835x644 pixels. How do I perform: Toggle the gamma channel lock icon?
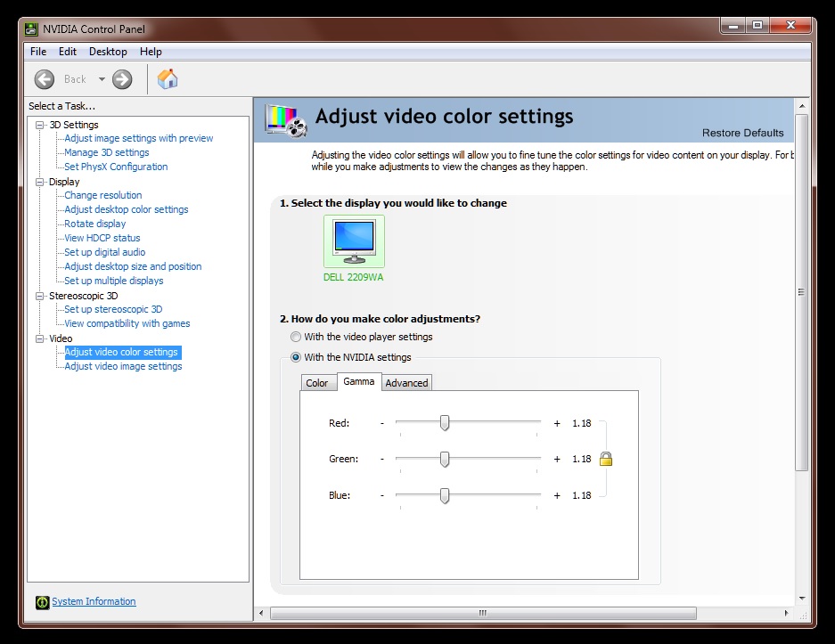point(605,459)
